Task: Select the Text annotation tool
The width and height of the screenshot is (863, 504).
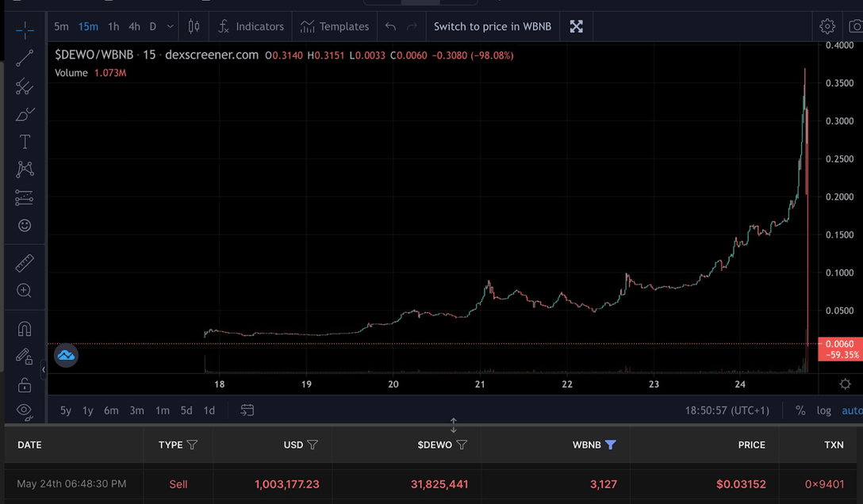Action: (25, 142)
